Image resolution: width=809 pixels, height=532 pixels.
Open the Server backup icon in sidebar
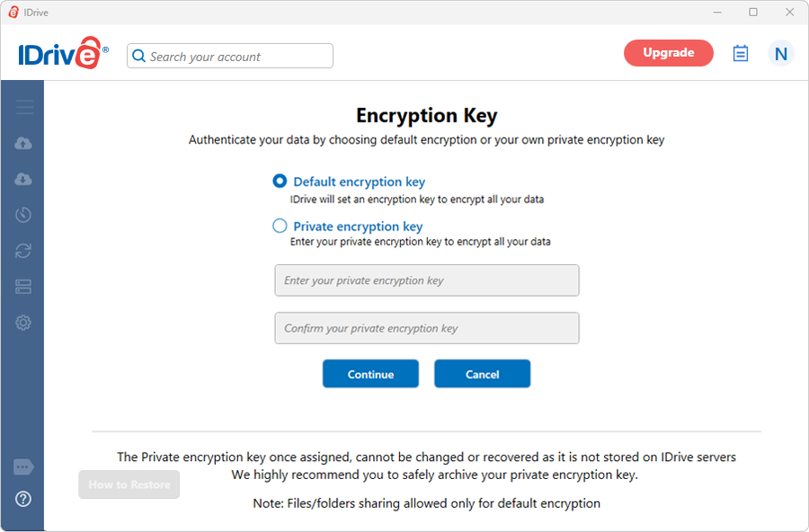(x=23, y=287)
